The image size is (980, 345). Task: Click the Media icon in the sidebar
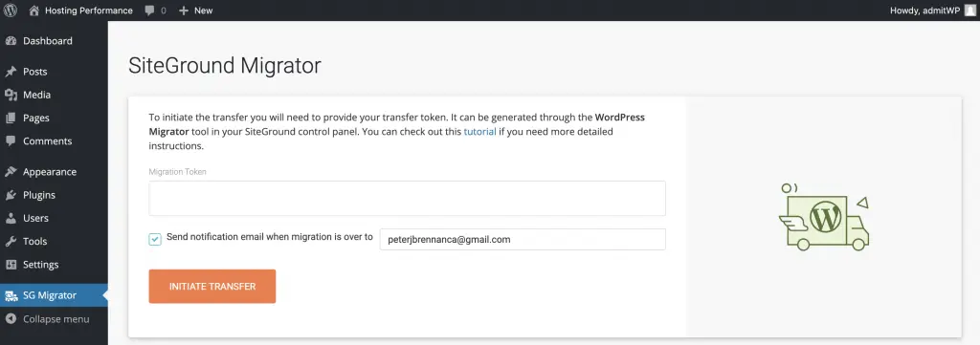tap(11, 95)
